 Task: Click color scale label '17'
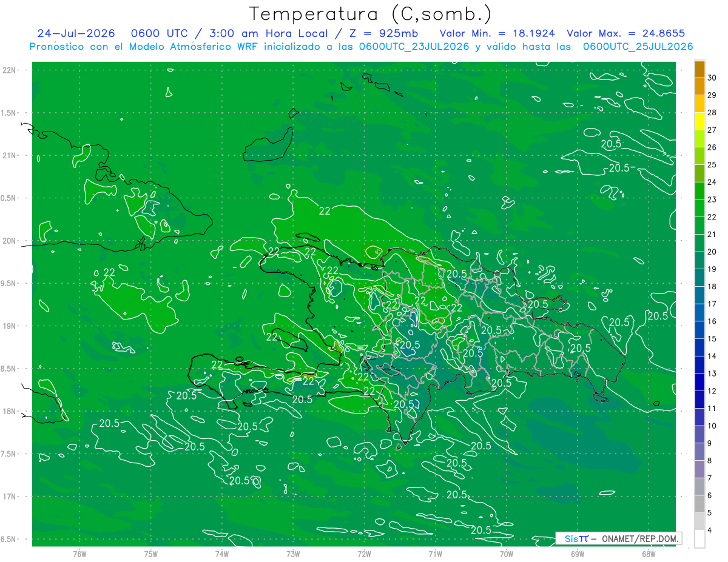coord(712,304)
